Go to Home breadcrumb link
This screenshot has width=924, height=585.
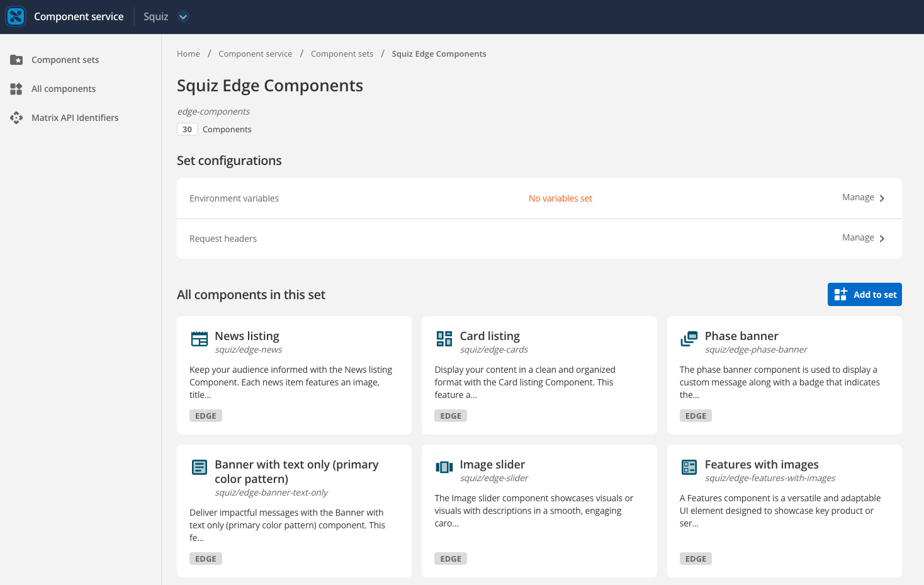click(x=188, y=54)
